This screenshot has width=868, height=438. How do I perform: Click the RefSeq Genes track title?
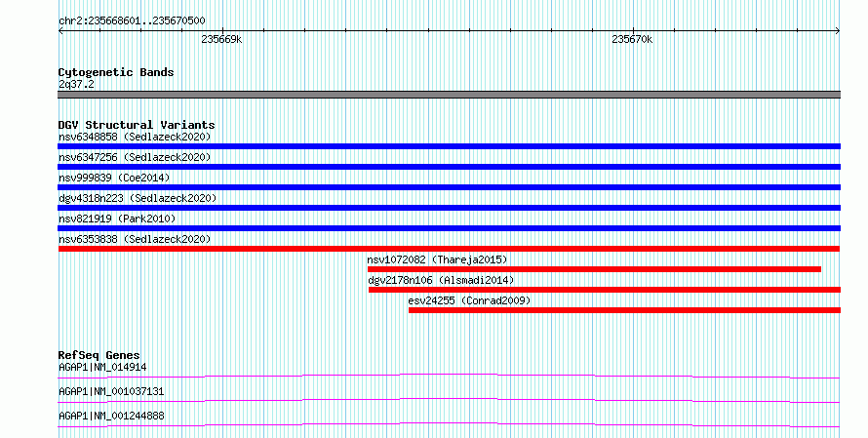pos(99,355)
